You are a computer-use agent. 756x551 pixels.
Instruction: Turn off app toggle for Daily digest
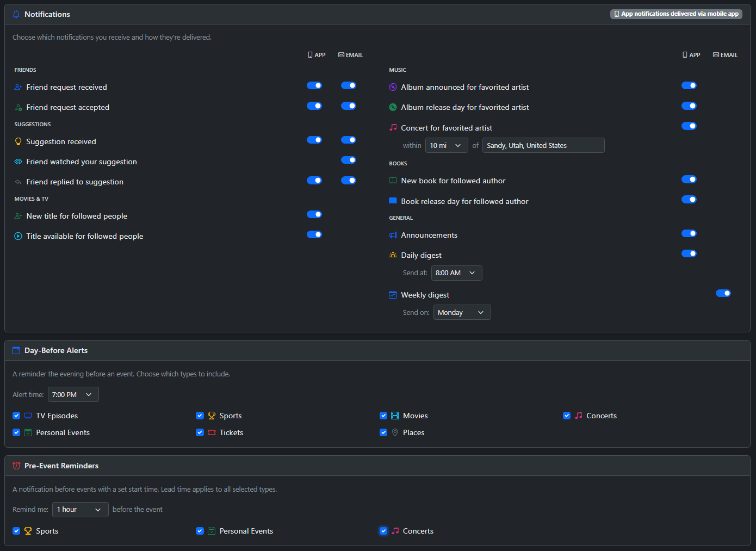689,253
